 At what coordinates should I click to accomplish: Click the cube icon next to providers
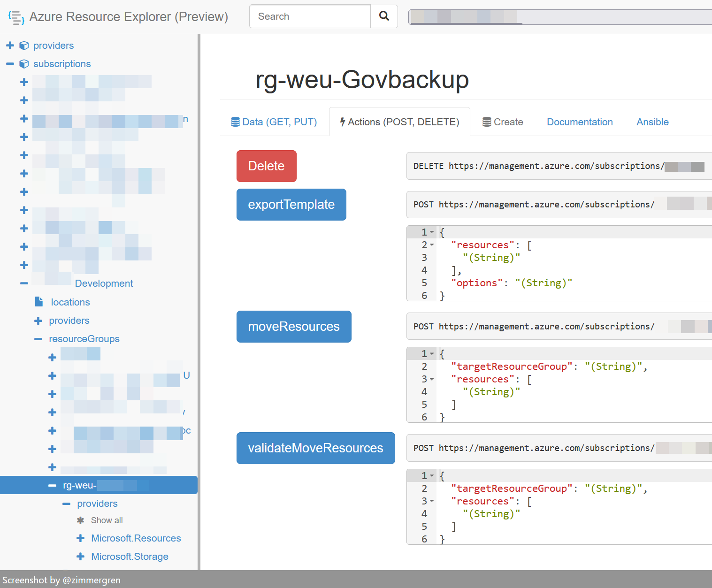click(24, 45)
